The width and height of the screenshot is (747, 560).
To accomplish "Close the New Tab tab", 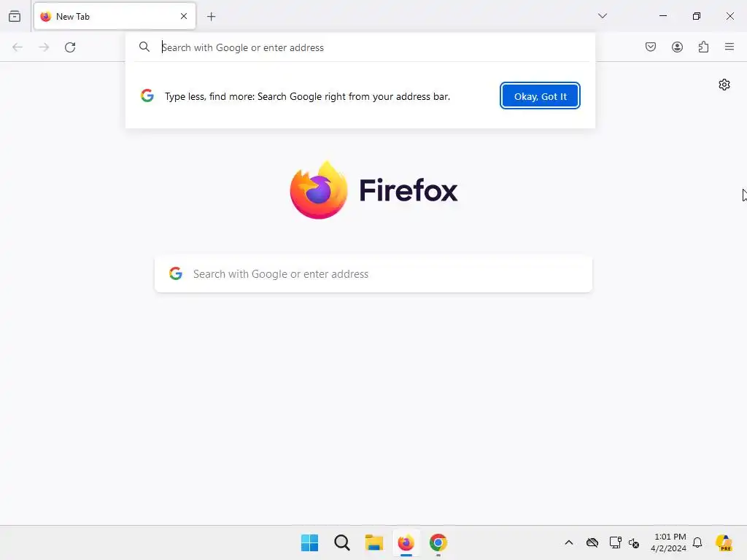I will coord(183,16).
